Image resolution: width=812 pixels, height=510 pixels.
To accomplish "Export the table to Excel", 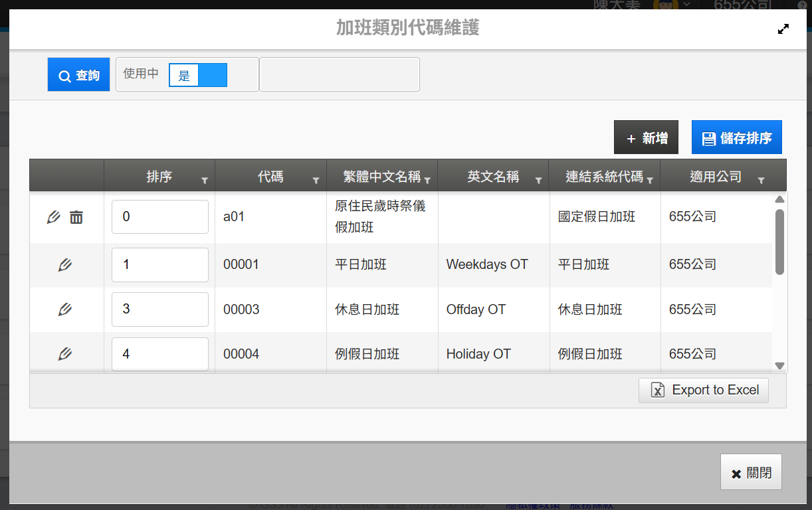I will tap(704, 390).
